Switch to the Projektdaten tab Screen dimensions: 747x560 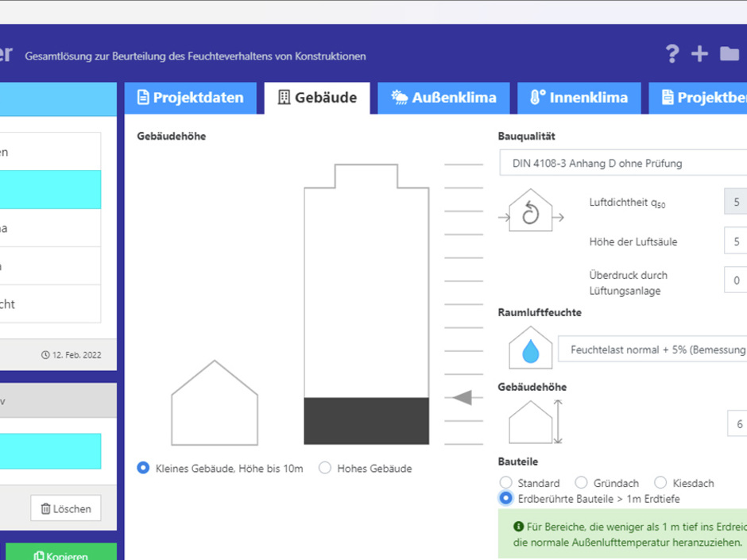[191, 98]
